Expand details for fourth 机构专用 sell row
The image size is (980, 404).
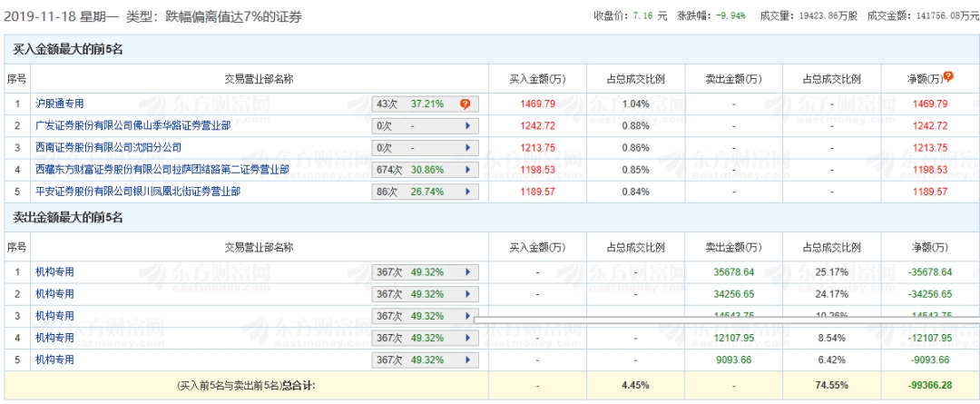[468, 337]
